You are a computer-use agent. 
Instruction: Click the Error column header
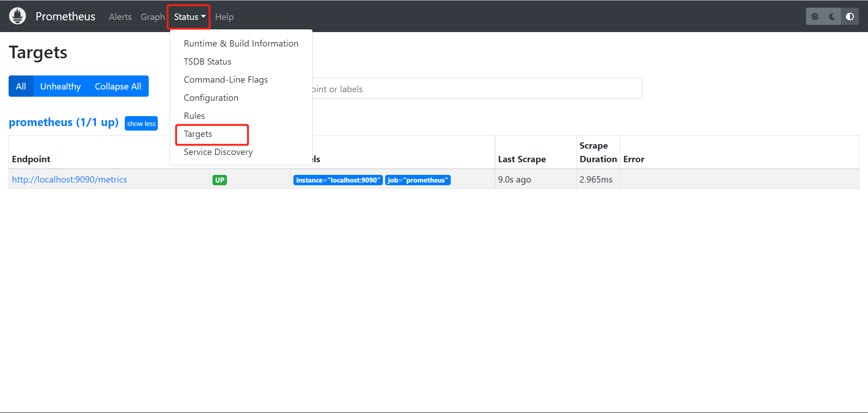click(x=634, y=159)
